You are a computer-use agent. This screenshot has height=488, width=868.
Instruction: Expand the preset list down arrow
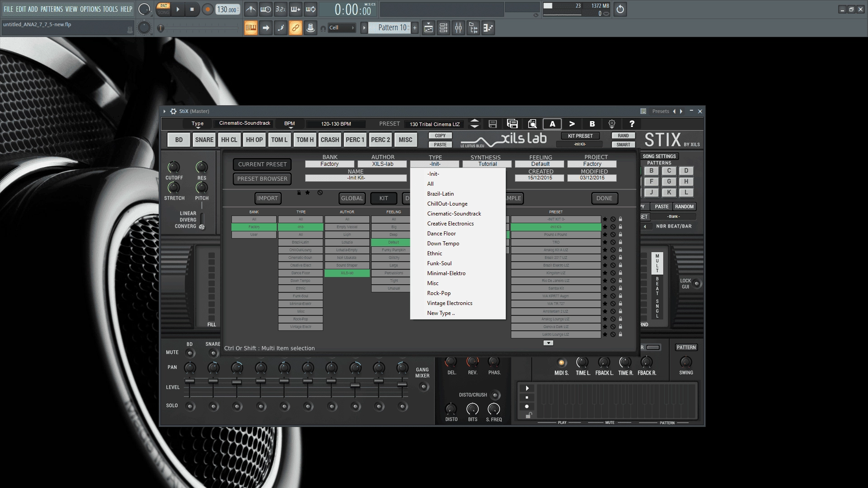(548, 343)
